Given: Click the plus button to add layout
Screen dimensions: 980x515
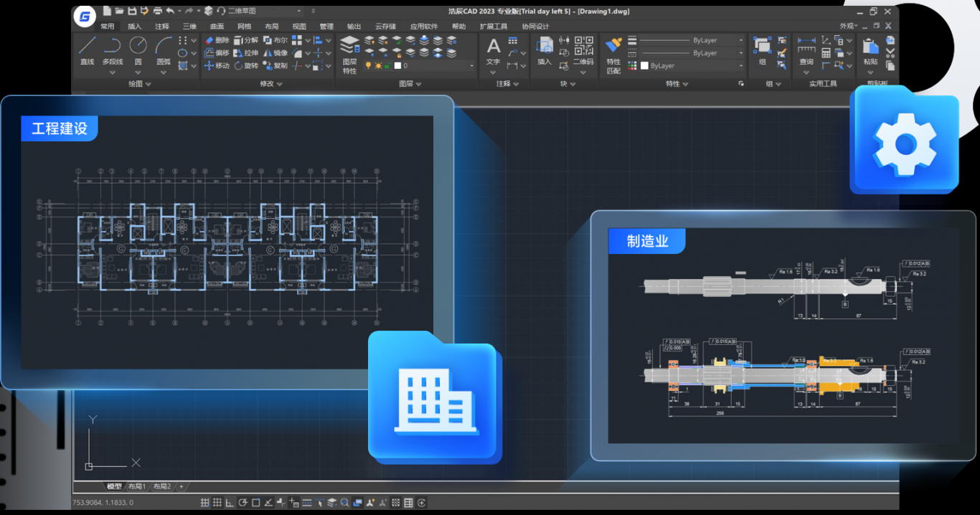Looking at the screenshot, I should [x=182, y=486].
